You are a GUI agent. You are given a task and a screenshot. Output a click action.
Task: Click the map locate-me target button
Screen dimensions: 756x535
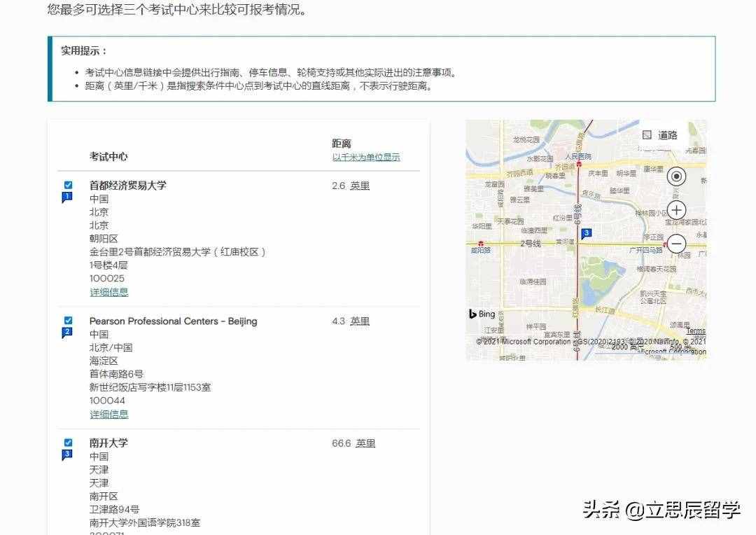(676, 176)
